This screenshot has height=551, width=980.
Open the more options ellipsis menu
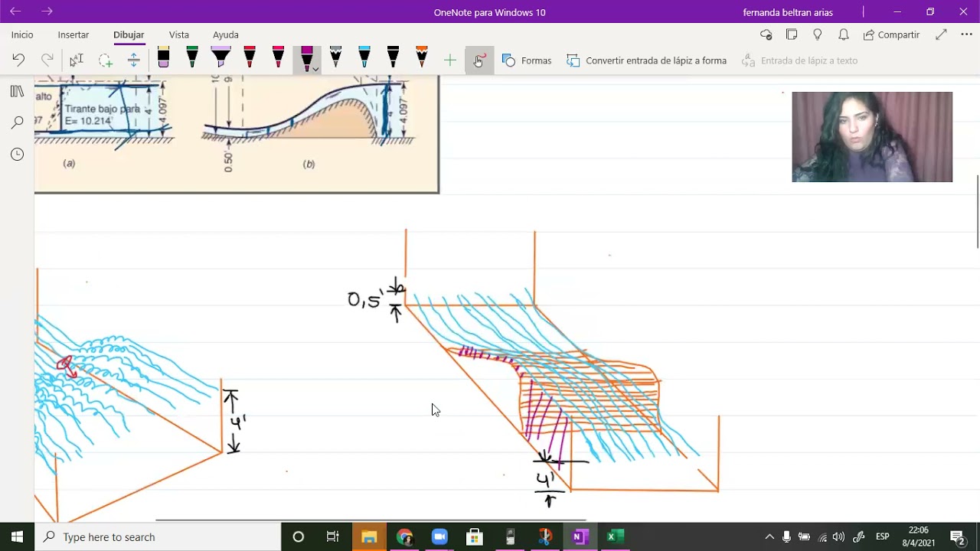pos(966,34)
